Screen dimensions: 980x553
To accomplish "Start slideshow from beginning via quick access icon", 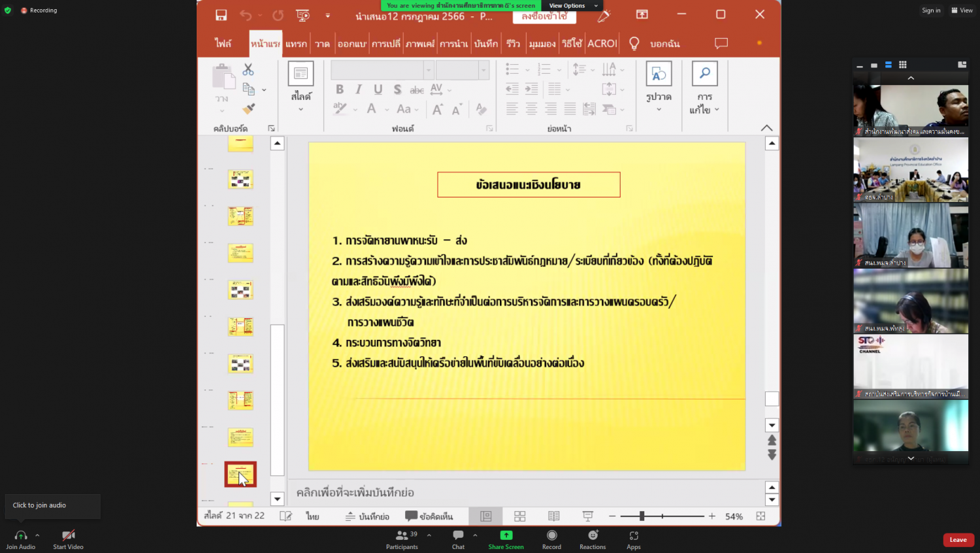I will (x=302, y=15).
